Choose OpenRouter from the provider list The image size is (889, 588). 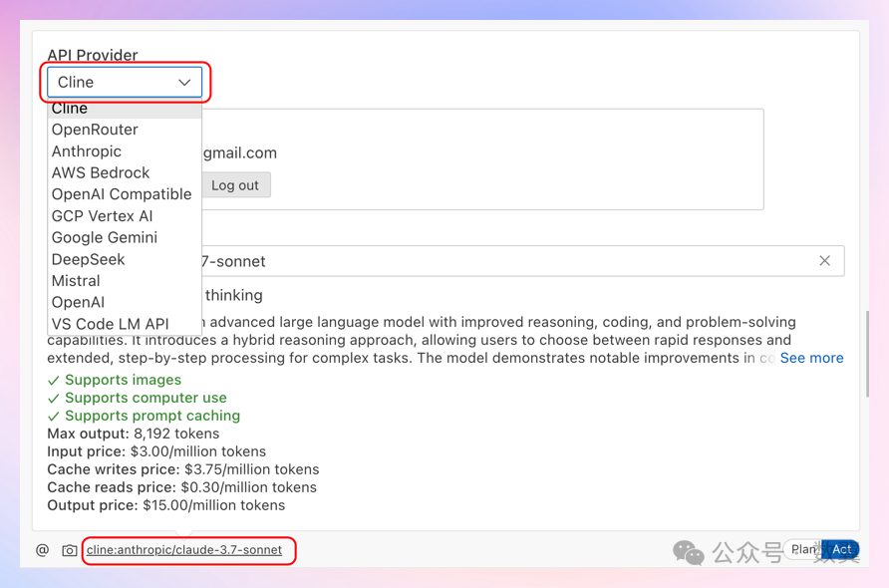tap(125, 130)
